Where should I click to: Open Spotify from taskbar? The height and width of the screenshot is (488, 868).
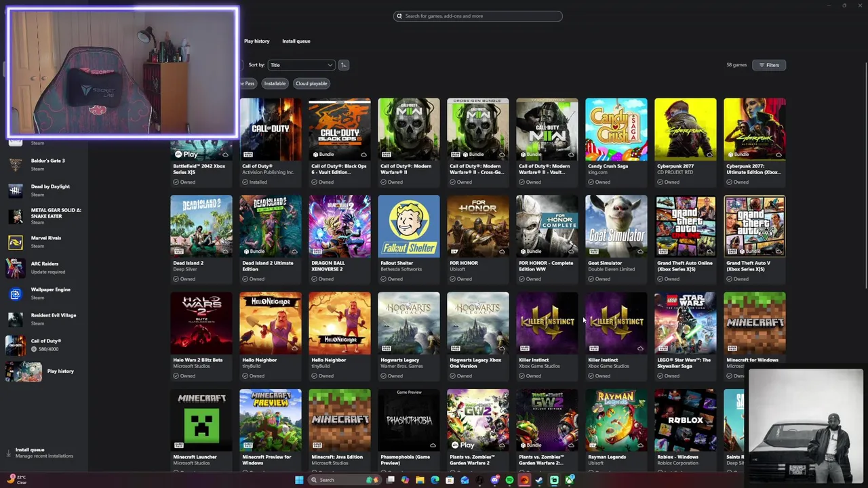[509, 480]
